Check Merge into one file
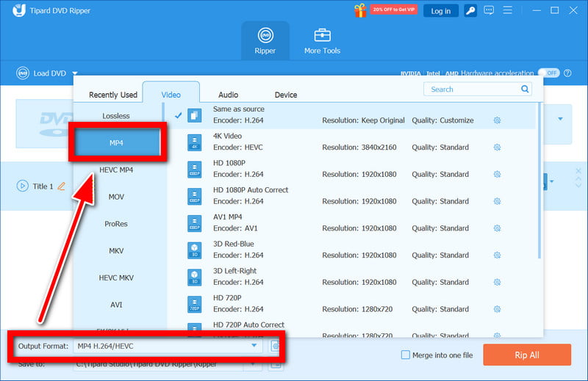The width and height of the screenshot is (588, 381). [406, 355]
